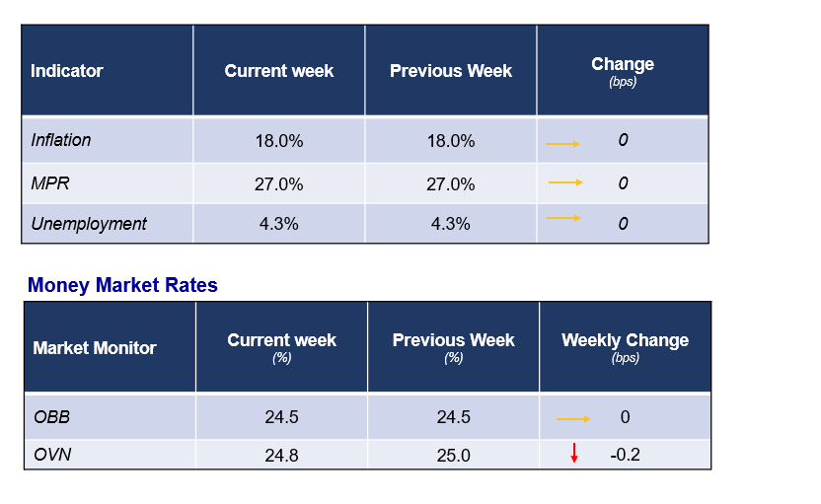The height and width of the screenshot is (504, 821).
Task: Click Unemployment current week value 4.3%
Action: coord(279,224)
